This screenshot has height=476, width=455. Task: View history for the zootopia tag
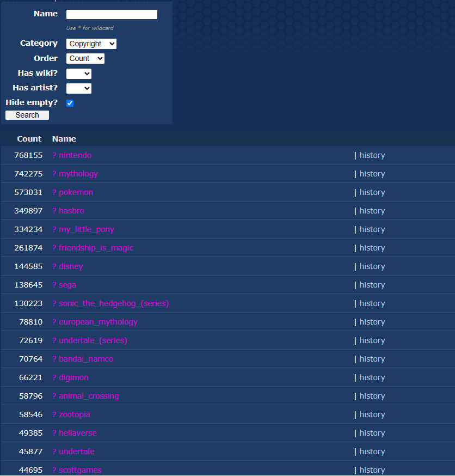coord(372,414)
